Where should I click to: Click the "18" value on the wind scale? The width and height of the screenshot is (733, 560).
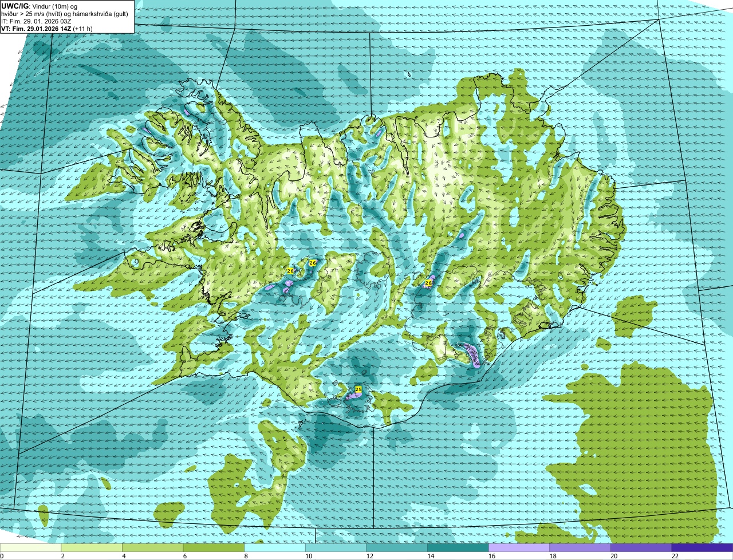[x=553, y=556]
